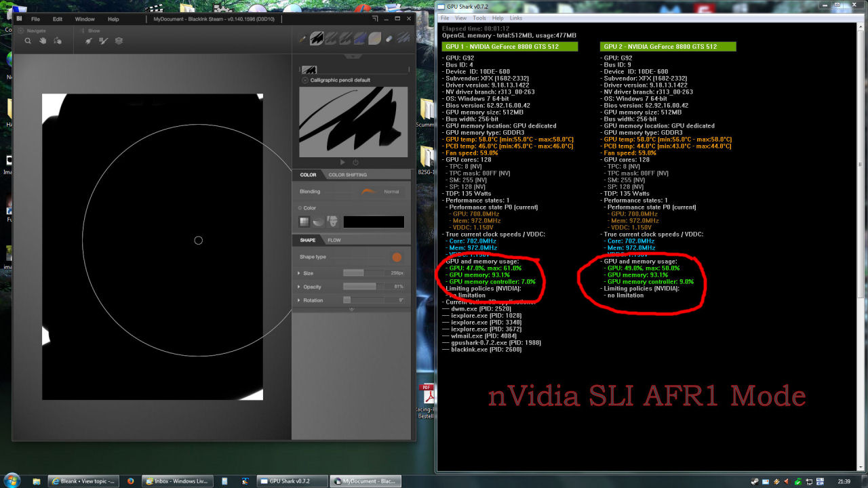This screenshot has height=488, width=868.
Task: Open the Blending Normal dropdown
Action: coord(391,192)
